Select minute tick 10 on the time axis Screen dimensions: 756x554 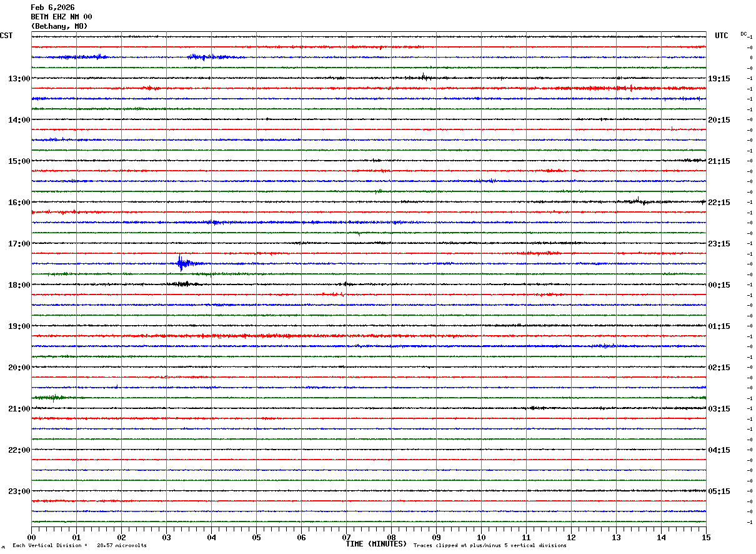point(481,536)
